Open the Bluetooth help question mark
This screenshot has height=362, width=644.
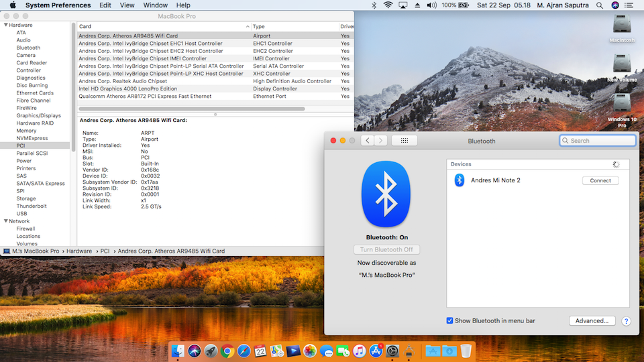pyautogui.click(x=626, y=321)
